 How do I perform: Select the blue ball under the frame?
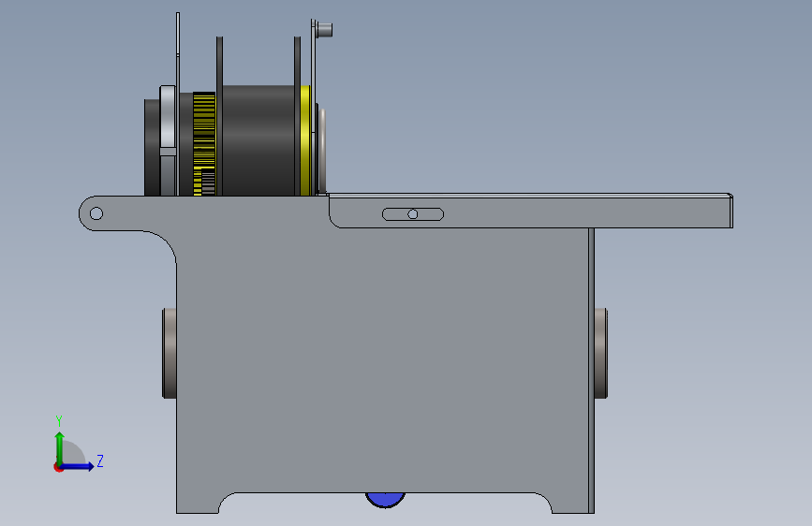(x=385, y=500)
